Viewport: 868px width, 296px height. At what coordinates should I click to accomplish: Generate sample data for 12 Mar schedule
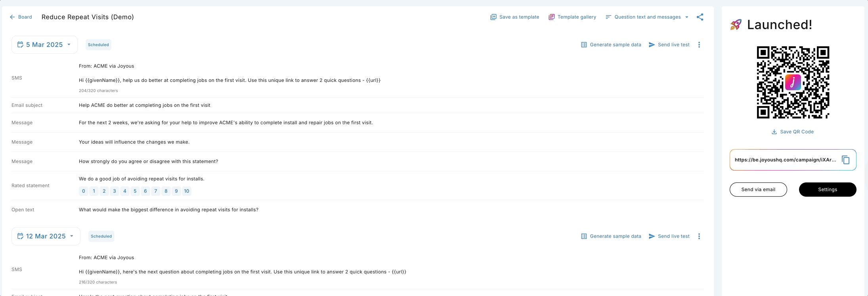[611, 236]
